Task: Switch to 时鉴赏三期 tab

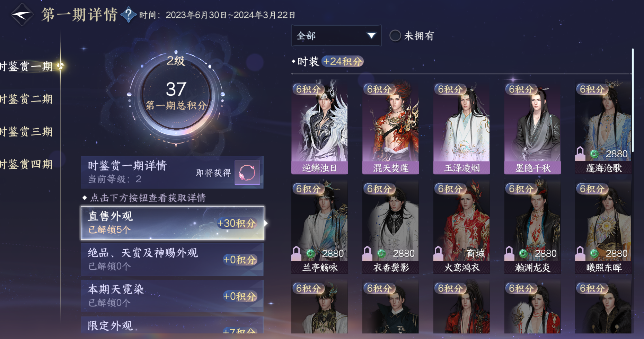Action: [x=26, y=132]
